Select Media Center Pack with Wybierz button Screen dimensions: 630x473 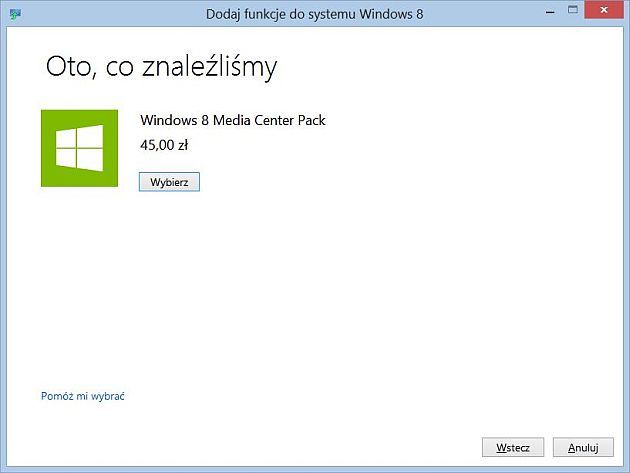(169, 182)
